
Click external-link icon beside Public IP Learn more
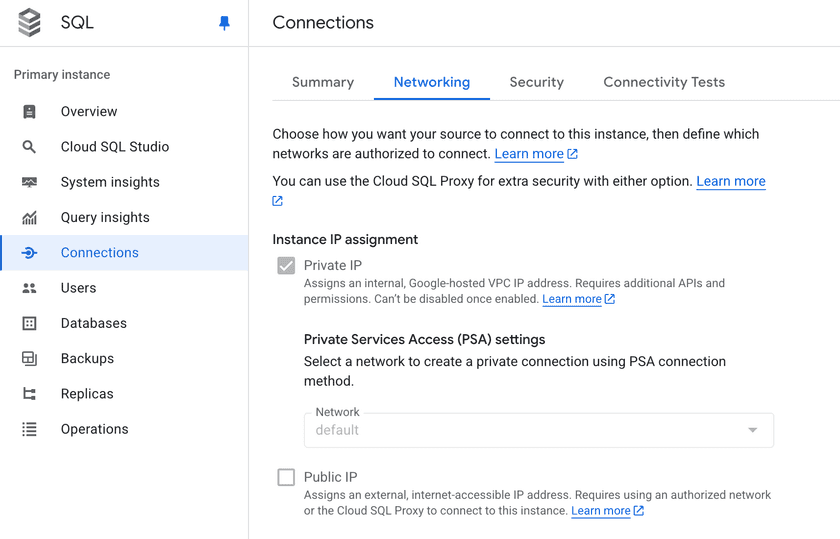pyautogui.click(x=639, y=511)
